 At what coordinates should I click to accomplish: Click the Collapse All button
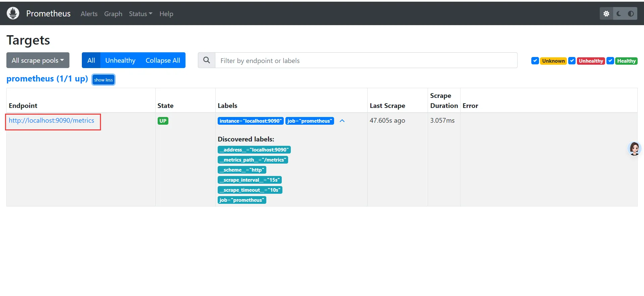[163, 60]
